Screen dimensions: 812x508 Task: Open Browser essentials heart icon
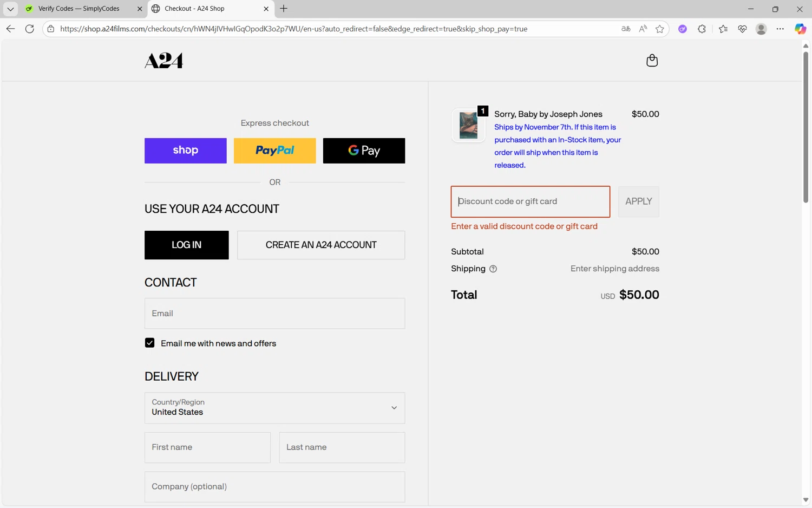tap(742, 29)
